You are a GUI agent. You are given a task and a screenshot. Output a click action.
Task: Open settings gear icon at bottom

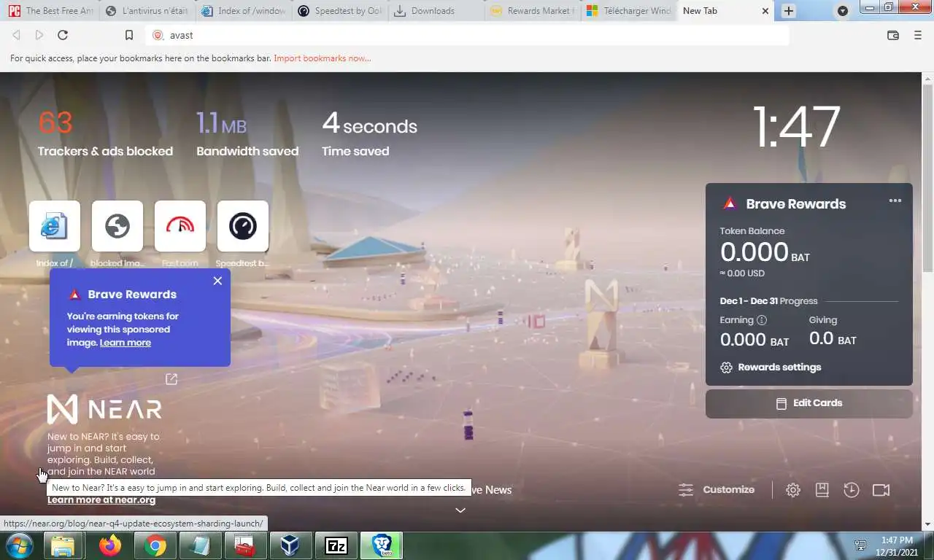pyautogui.click(x=793, y=490)
